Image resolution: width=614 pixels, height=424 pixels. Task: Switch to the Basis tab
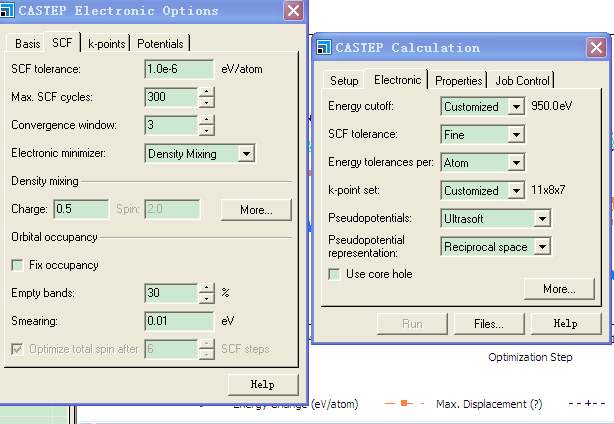point(27,43)
